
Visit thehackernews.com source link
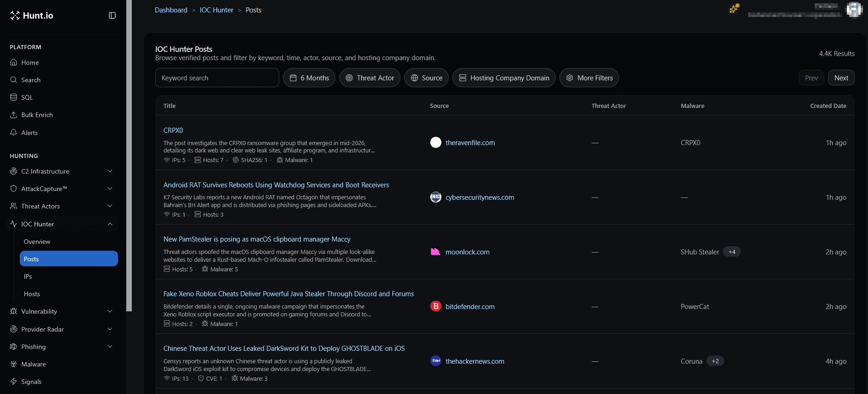coord(475,361)
